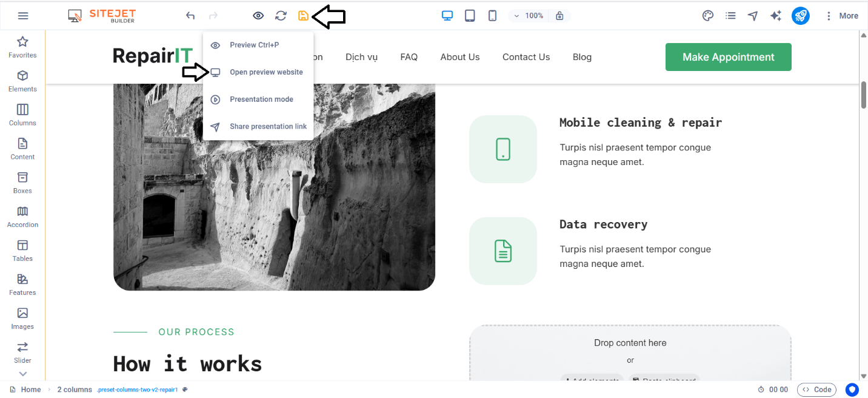Screen dimensions: 868x398
Task: Click the Make Appointment button
Action: click(x=728, y=57)
